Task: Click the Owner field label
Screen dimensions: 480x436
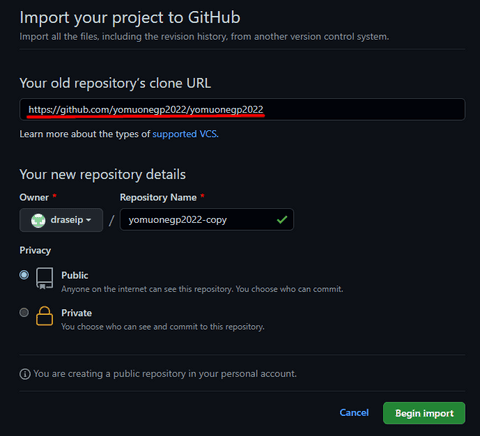Action: (34, 197)
